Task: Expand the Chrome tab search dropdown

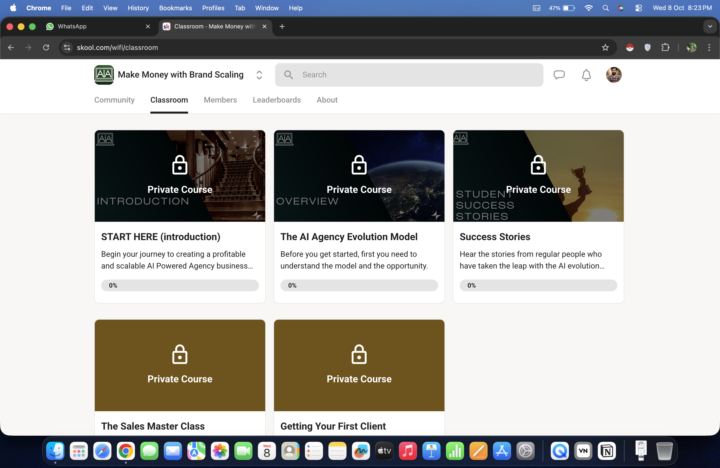Action: tap(710, 26)
